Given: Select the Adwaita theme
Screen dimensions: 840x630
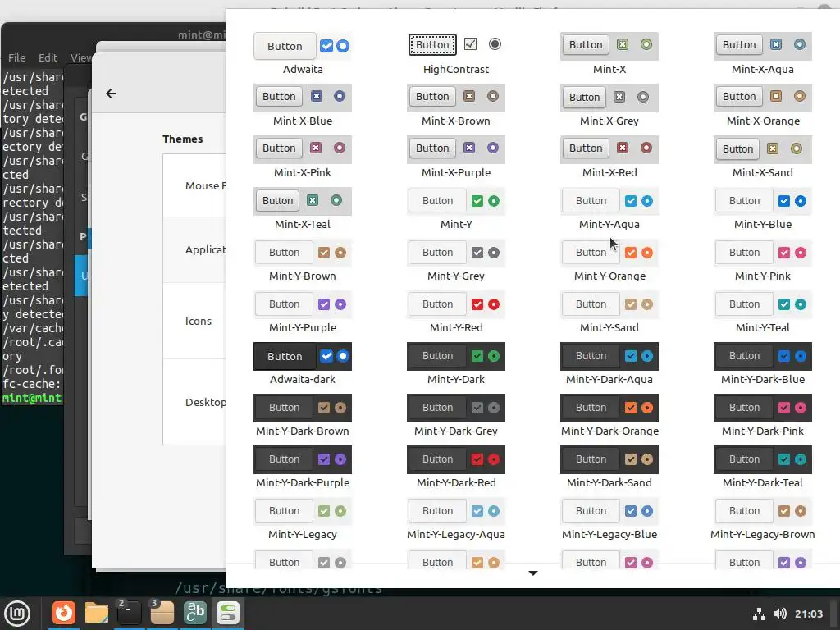Looking at the screenshot, I should point(303,53).
